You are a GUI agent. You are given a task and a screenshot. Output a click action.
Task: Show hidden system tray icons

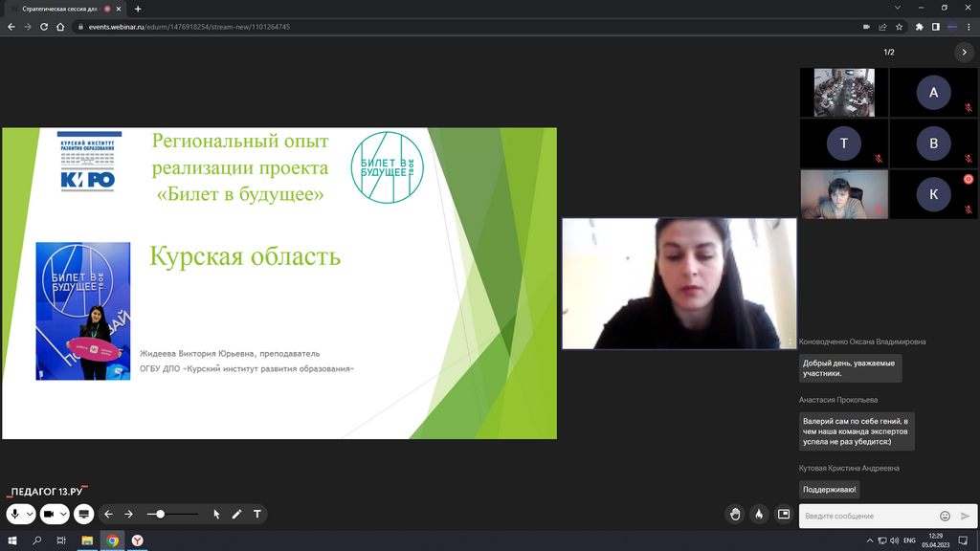[869, 540]
